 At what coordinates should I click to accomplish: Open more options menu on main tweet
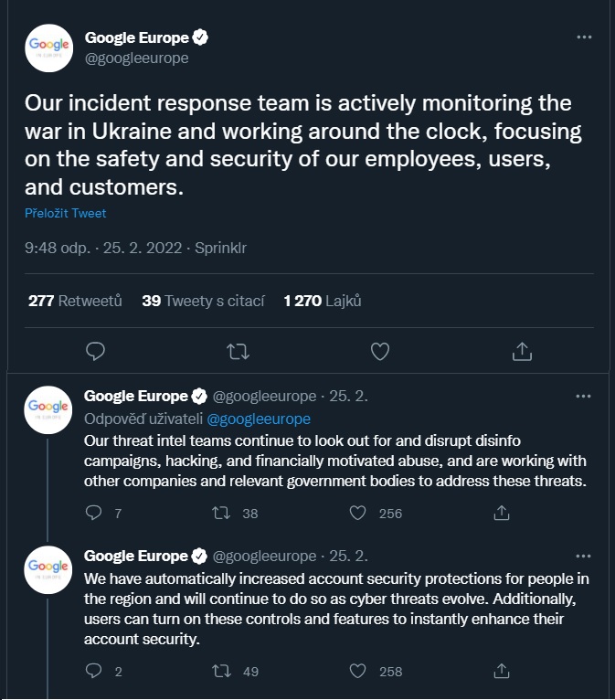coord(584,37)
